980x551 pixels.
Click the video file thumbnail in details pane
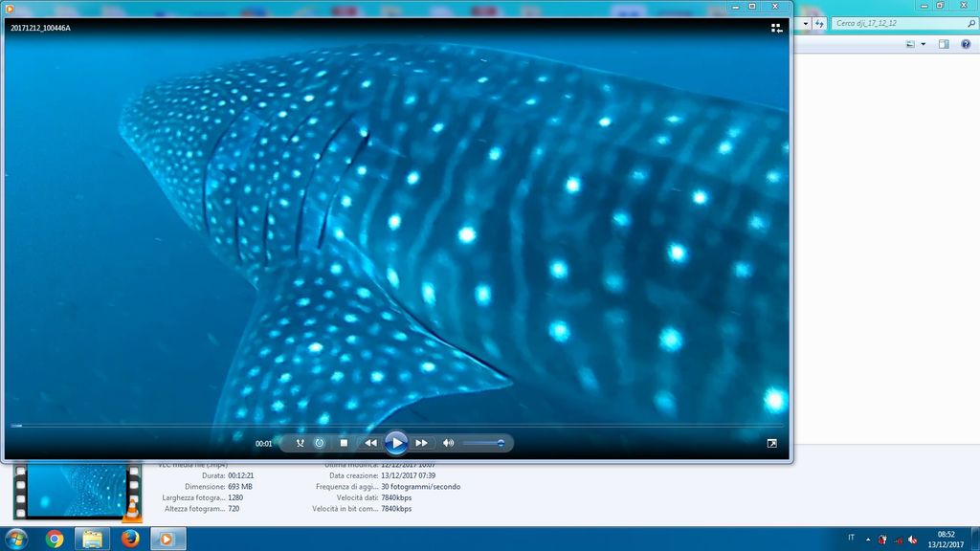(77, 491)
